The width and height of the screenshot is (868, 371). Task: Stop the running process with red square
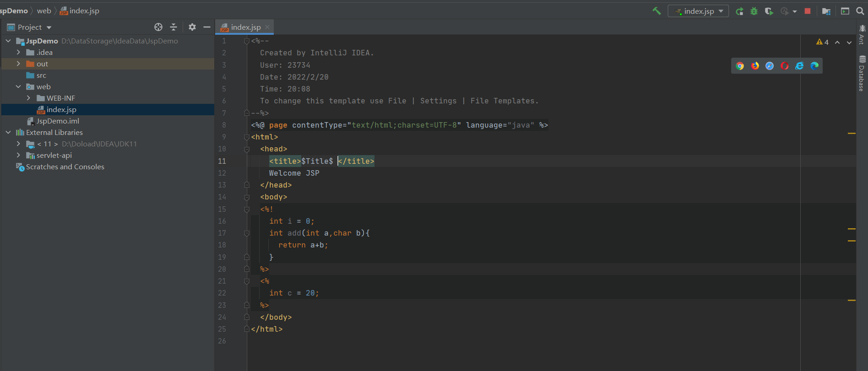click(x=808, y=11)
